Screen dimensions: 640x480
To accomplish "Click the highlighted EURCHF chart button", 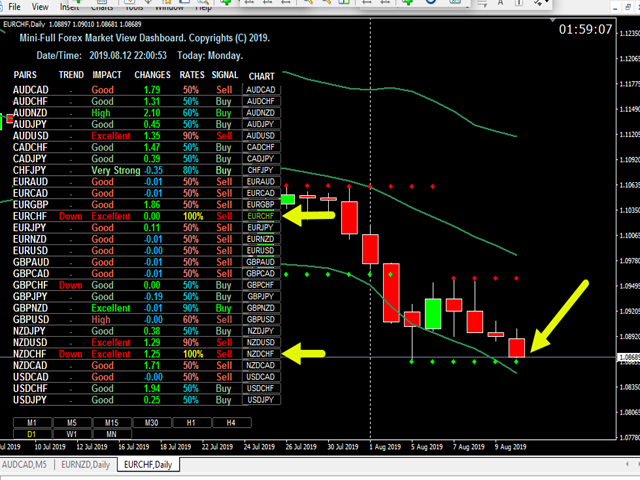I will (261, 216).
